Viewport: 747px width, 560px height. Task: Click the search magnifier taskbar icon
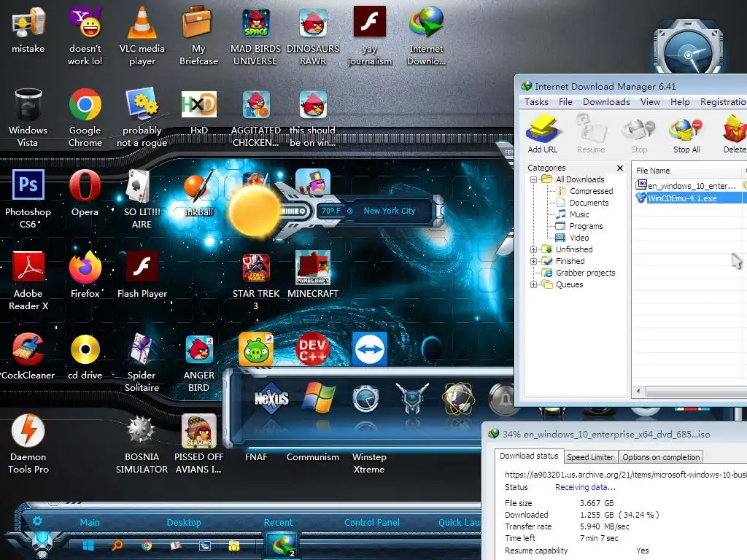[x=117, y=545]
